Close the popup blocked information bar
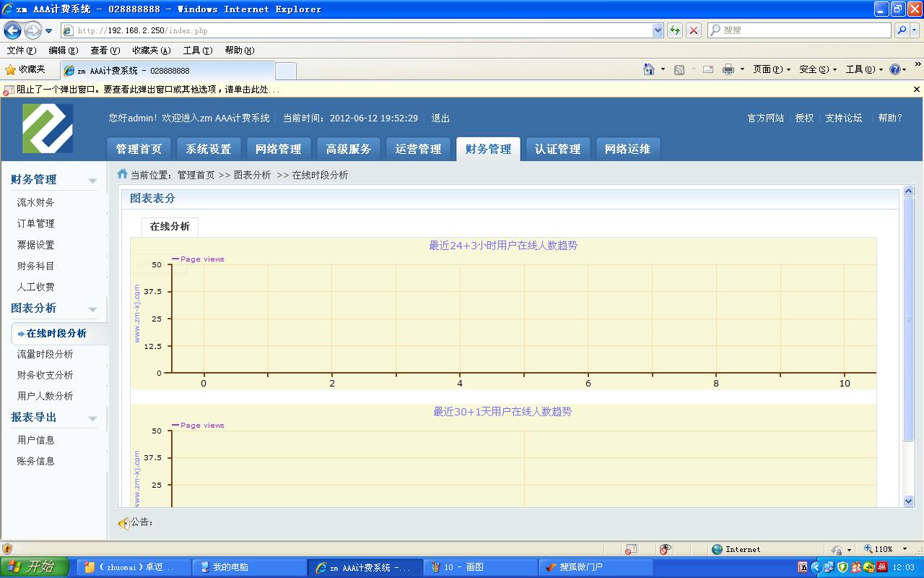 [917, 90]
